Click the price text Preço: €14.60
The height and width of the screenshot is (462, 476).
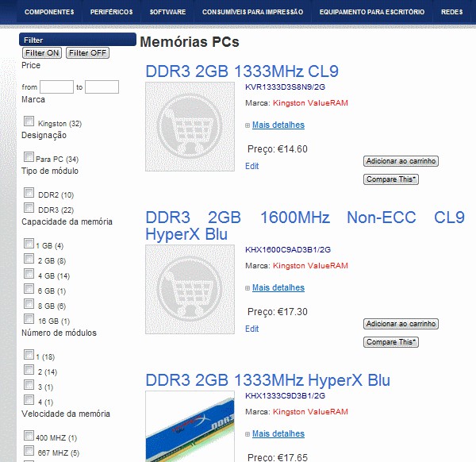click(278, 149)
